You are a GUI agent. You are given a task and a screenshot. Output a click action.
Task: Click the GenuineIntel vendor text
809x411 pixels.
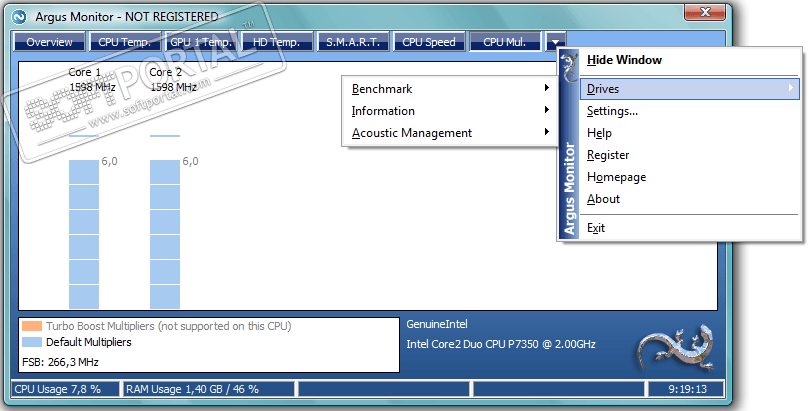click(x=437, y=324)
